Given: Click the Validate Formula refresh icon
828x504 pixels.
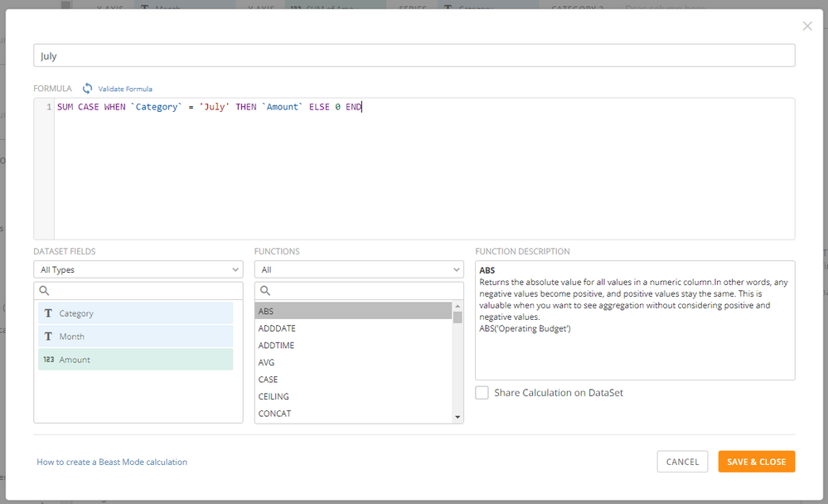Looking at the screenshot, I should pos(87,88).
